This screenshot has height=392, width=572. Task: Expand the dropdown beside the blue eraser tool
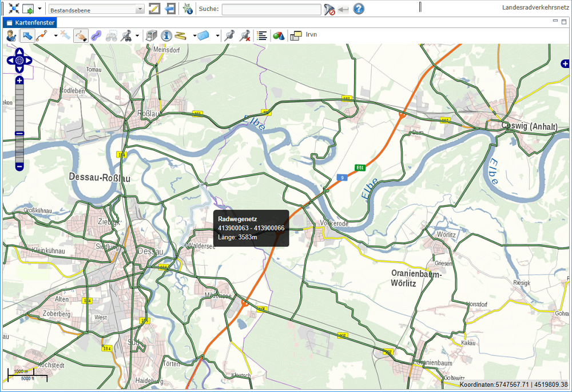tap(218, 35)
